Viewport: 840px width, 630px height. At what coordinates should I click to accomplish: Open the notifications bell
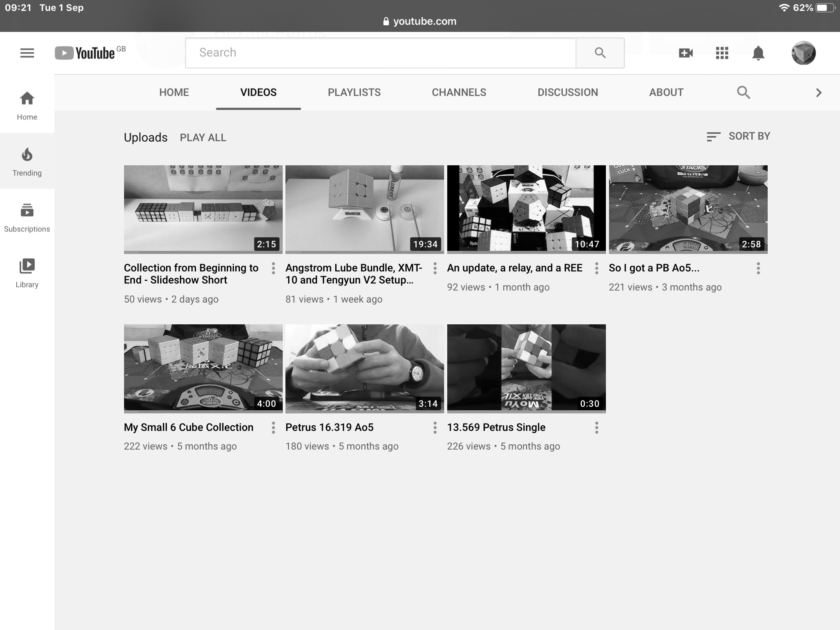click(x=758, y=53)
